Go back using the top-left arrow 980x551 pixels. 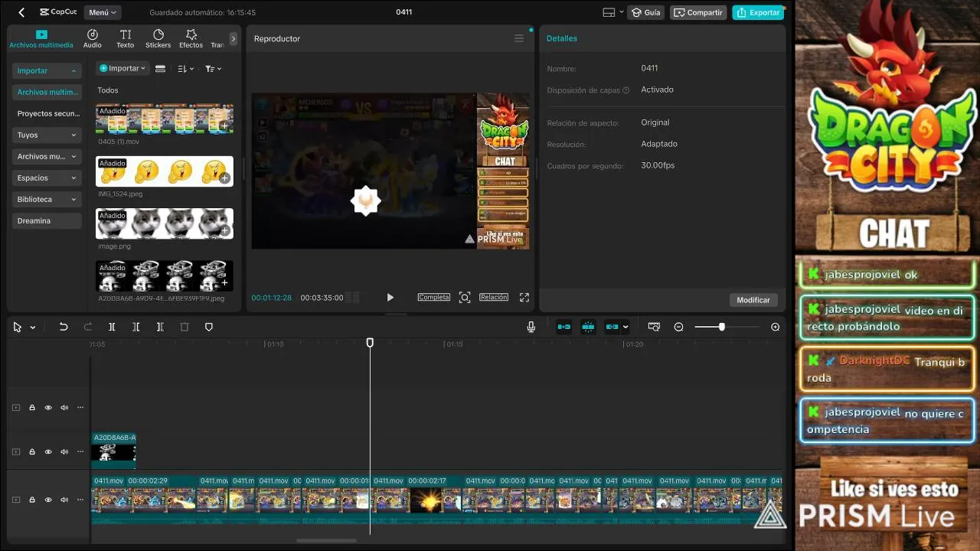pyautogui.click(x=21, y=12)
